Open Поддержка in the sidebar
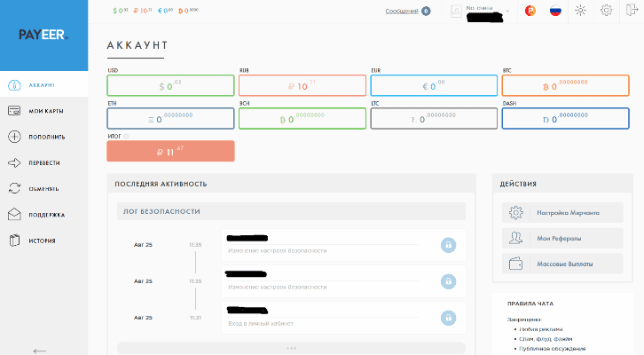The image size is (644, 355). pyautogui.click(x=44, y=215)
